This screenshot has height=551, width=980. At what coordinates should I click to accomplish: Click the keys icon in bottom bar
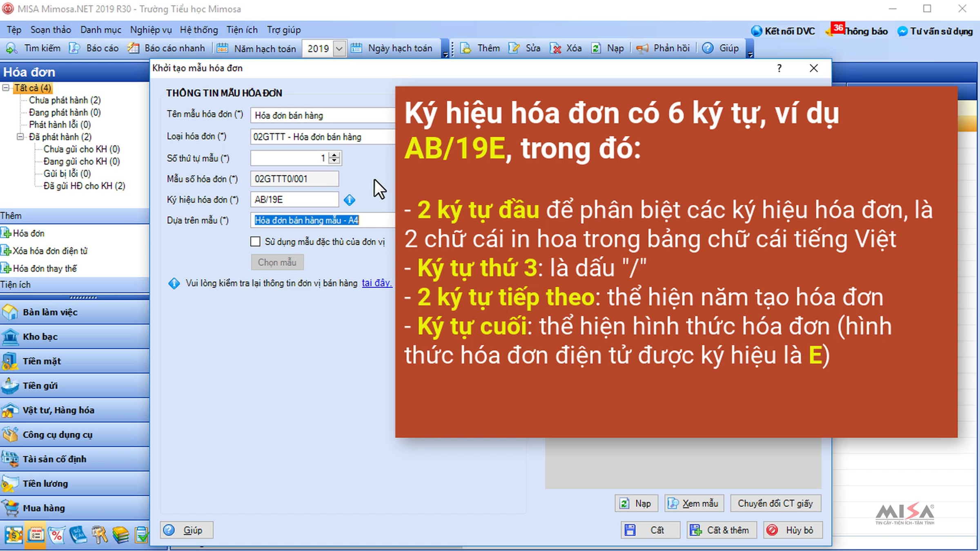pos(99,535)
